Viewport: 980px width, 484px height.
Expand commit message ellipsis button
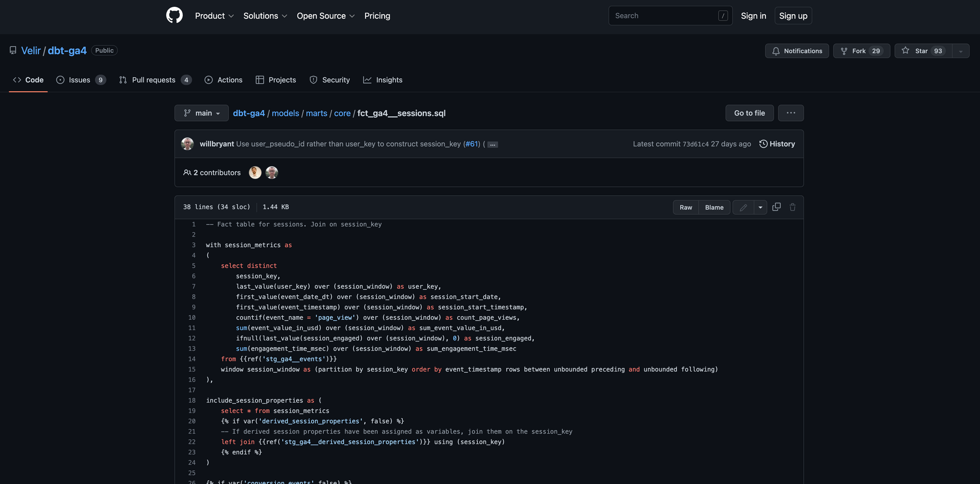(x=492, y=144)
